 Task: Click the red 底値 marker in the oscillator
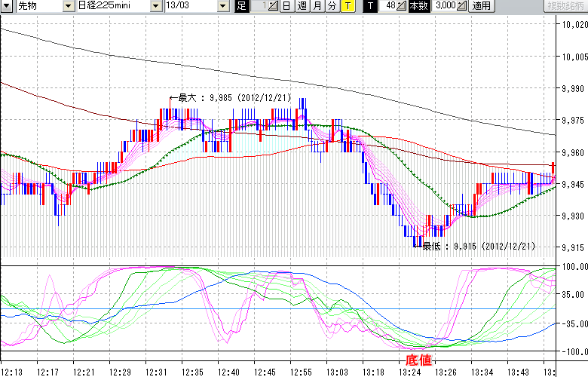coord(419,360)
